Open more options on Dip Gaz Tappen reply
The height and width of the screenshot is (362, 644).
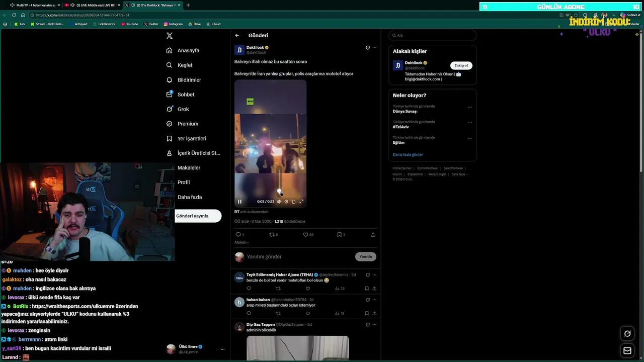[374, 325]
